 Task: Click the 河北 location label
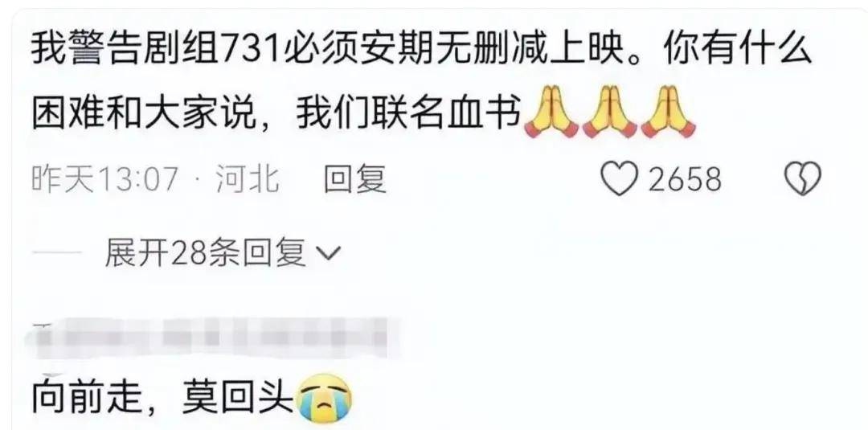(248, 179)
